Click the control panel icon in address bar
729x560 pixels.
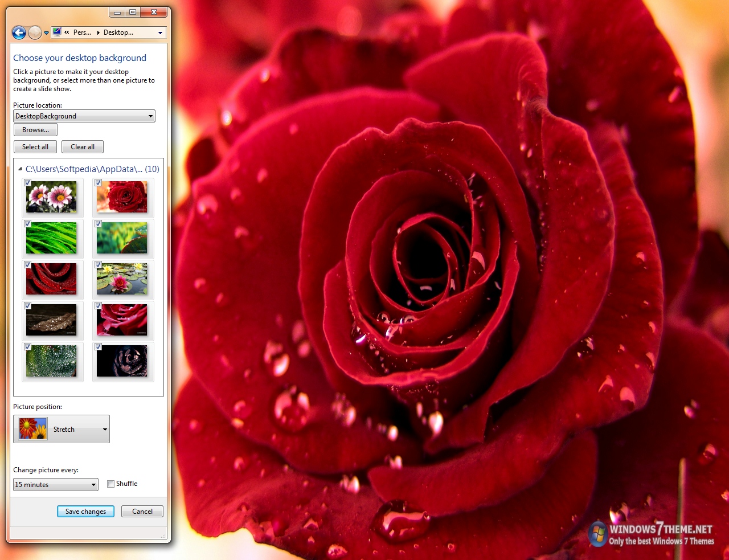57,32
